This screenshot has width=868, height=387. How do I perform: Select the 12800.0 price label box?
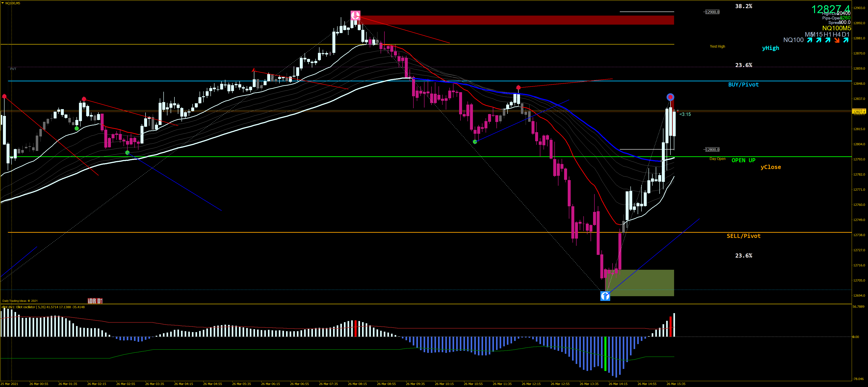[x=712, y=149]
